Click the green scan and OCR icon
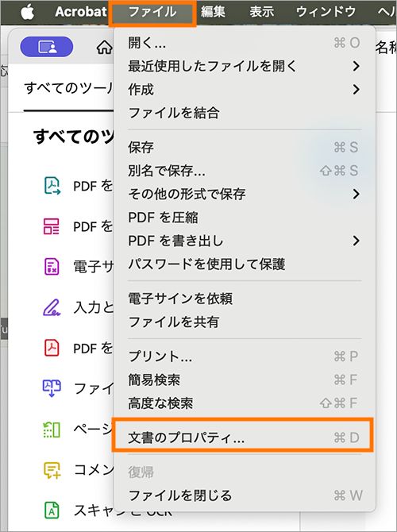The height and width of the screenshot is (532, 397). coord(52,510)
